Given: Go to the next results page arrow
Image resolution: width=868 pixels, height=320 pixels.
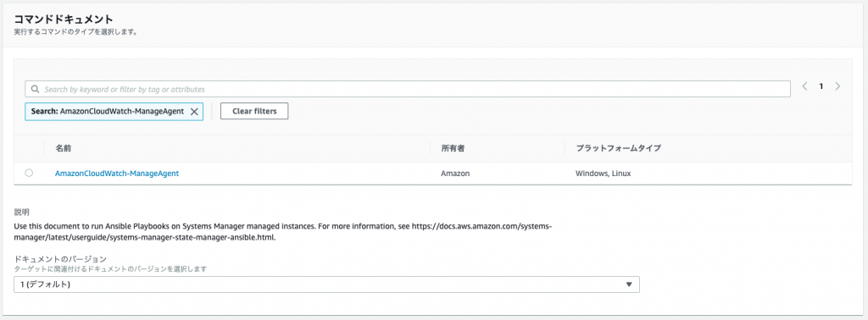Looking at the screenshot, I should click(x=837, y=86).
